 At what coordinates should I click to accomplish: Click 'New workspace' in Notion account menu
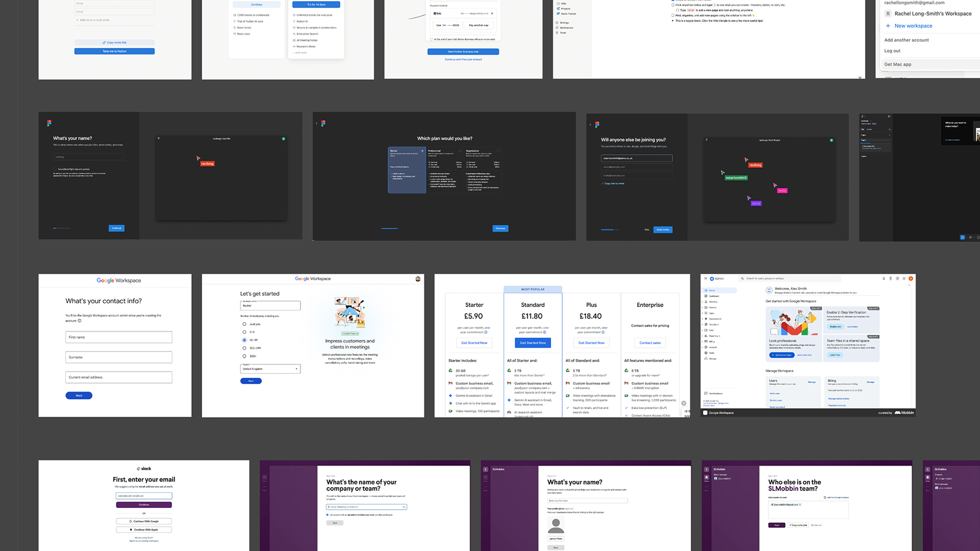coord(909,26)
